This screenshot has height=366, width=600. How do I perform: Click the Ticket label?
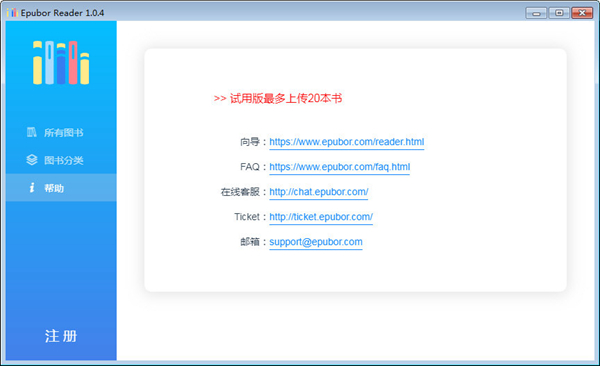pos(247,217)
